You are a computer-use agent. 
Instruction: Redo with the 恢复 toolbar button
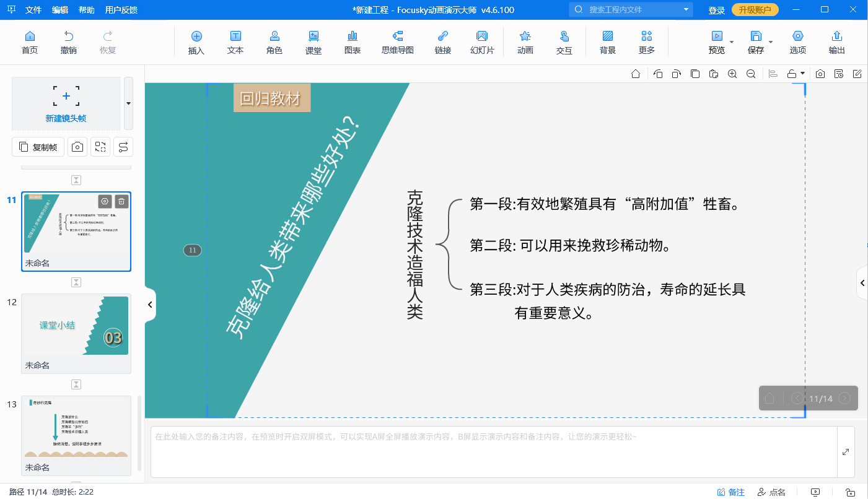pyautogui.click(x=108, y=43)
